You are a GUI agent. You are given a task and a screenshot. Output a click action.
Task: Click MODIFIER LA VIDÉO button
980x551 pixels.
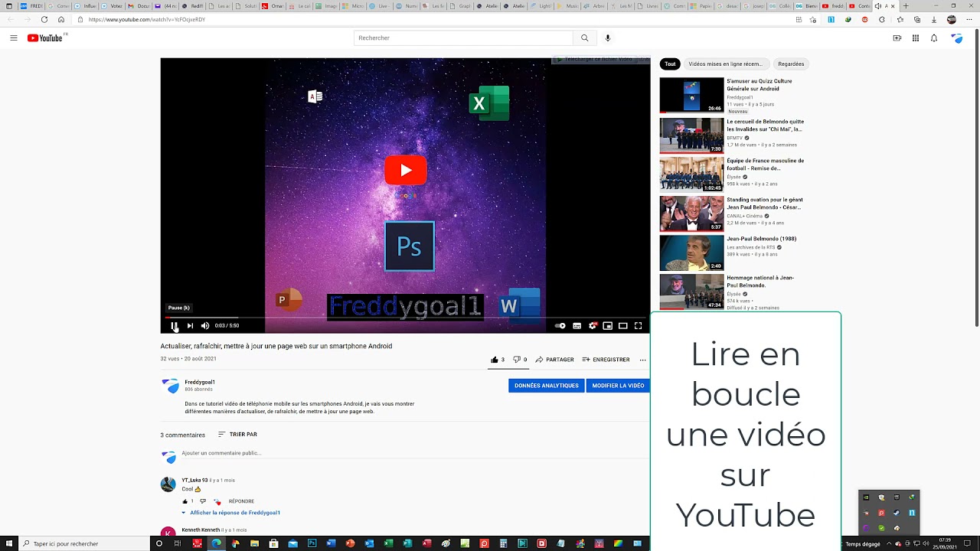point(618,386)
